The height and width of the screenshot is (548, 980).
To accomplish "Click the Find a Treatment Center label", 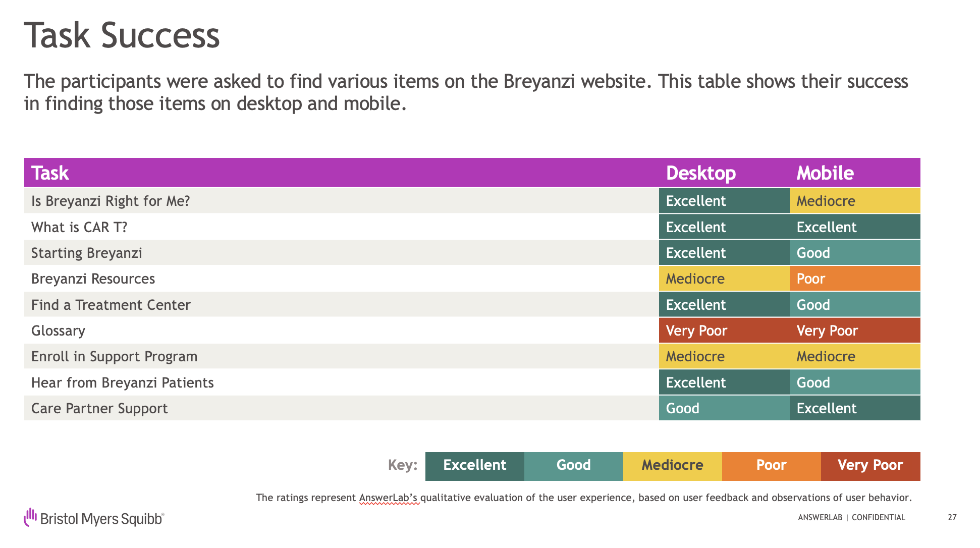I will [111, 305].
